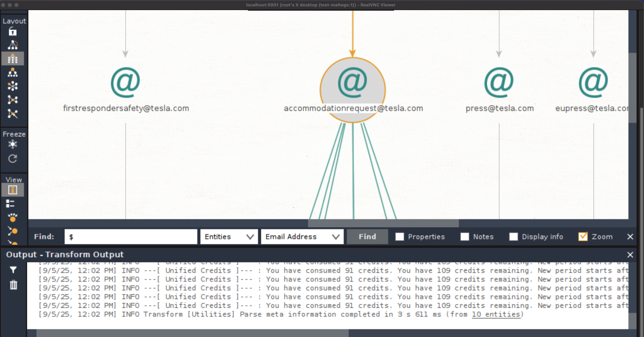Click the Find button
644x337 pixels.
coord(367,237)
